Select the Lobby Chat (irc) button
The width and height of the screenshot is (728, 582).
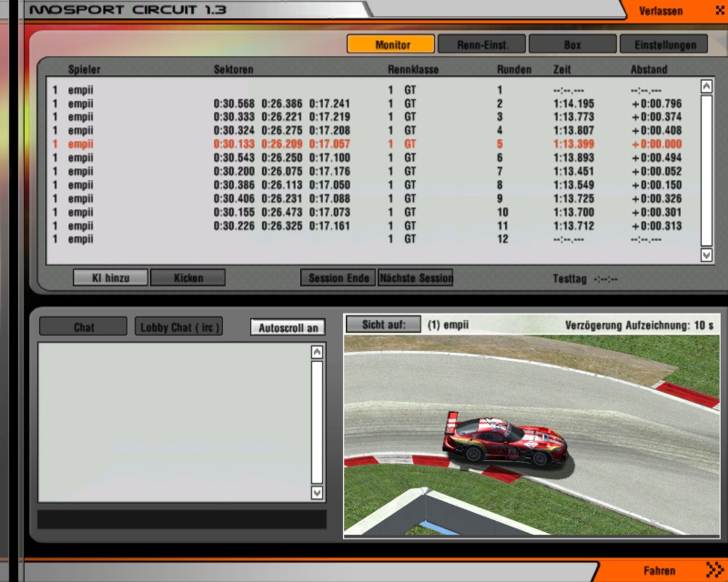tap(179, 326)
